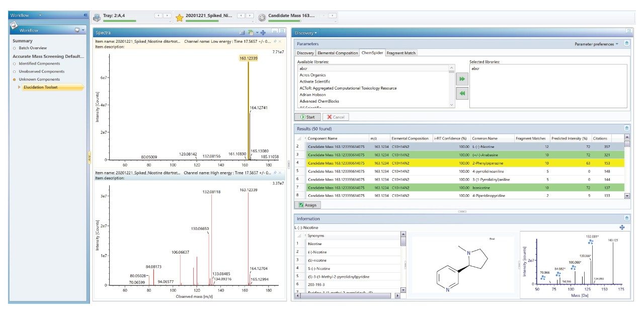Click the available libraries scrollbar down arrow
Image resolution: width=644 pixels, height=315 pixels.
click(451, 105)
